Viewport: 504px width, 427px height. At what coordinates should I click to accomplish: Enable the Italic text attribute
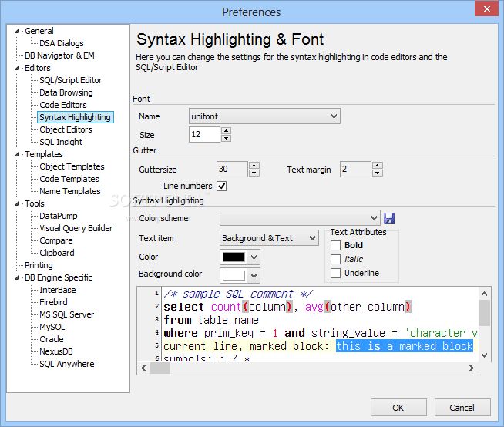pos(335,259)
